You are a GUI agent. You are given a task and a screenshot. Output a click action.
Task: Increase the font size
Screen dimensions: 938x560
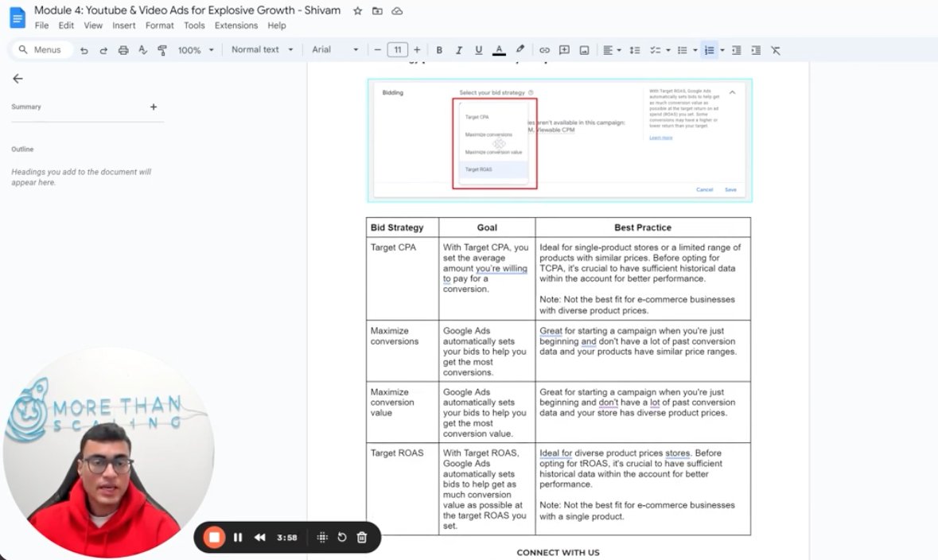point(417,49)
